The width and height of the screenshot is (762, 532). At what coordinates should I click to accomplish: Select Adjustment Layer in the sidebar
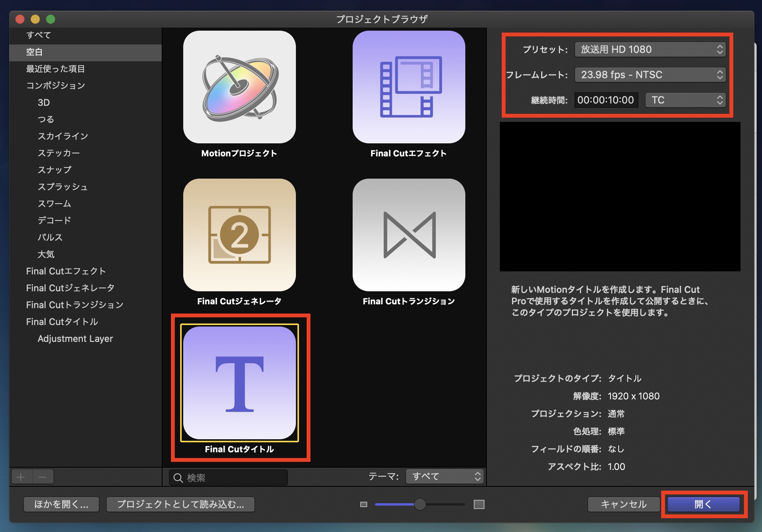(x=75, y=338)
